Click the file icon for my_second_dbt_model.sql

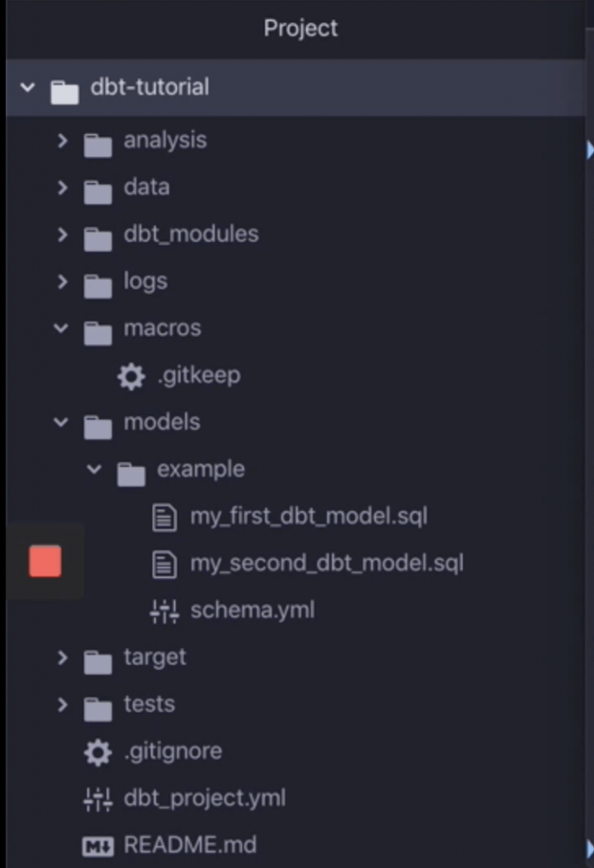(x=164, y=564)
